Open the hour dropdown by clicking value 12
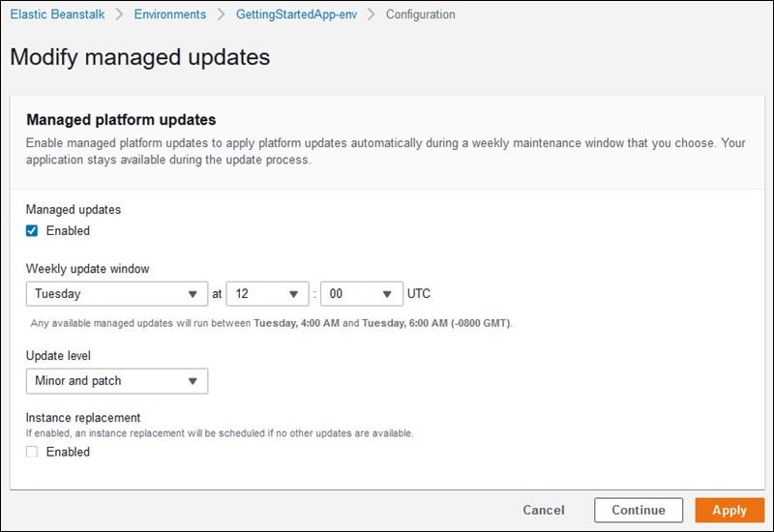 [245, 294]
